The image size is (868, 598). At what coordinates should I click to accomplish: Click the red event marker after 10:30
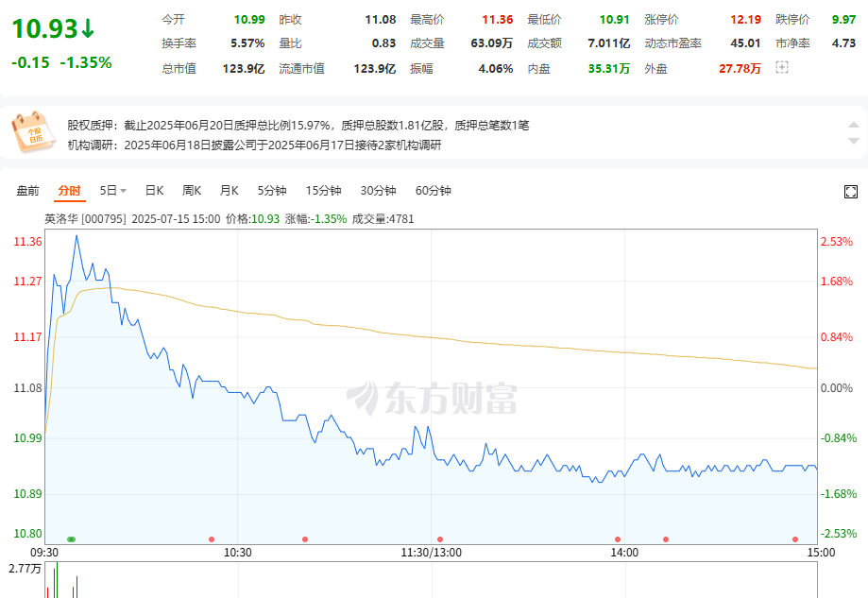pyautogui.click(x=305, y=539)
